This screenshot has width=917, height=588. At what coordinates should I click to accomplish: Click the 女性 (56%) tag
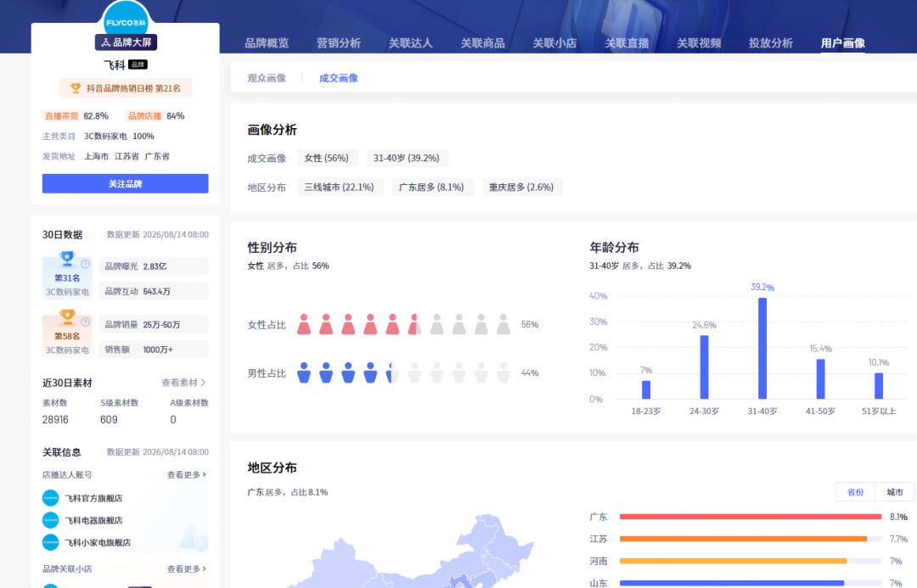coord(326,158)
